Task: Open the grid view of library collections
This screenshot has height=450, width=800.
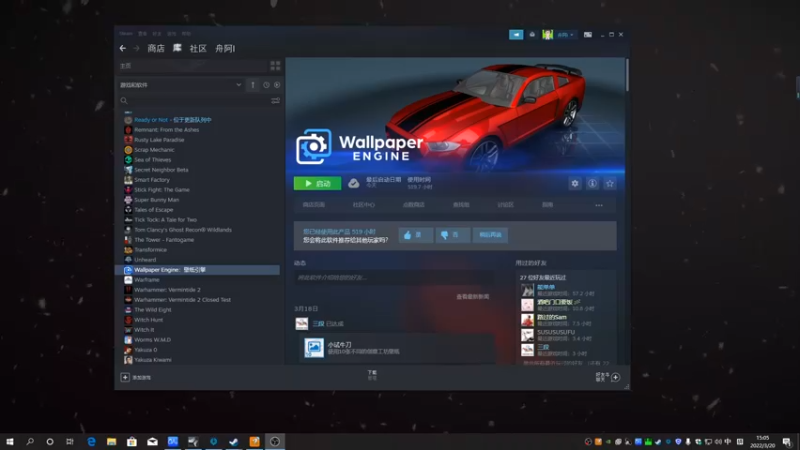Action: (x=275, y=65)
